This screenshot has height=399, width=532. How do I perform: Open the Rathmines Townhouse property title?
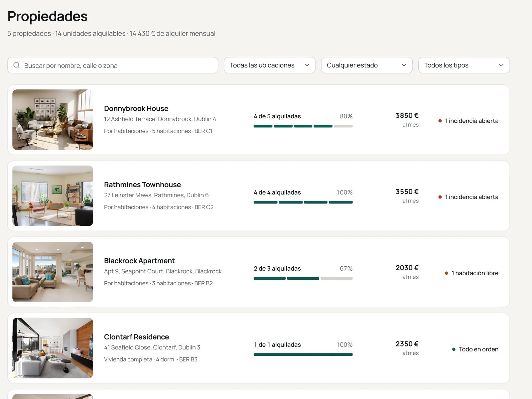pyautogui.click(x=142, y=185)
